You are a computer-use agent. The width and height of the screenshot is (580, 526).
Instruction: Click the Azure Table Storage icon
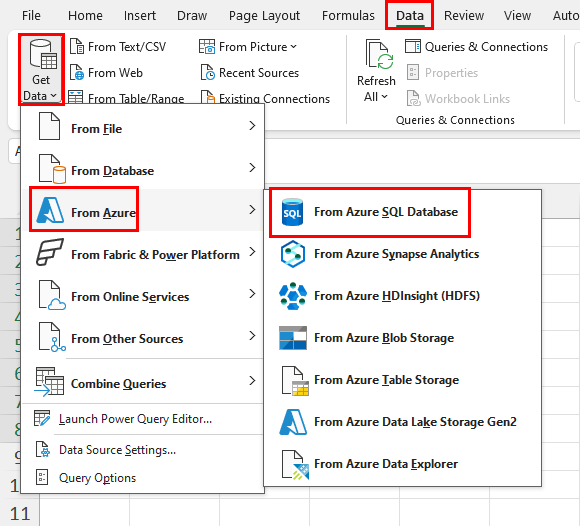click(295, 381)
